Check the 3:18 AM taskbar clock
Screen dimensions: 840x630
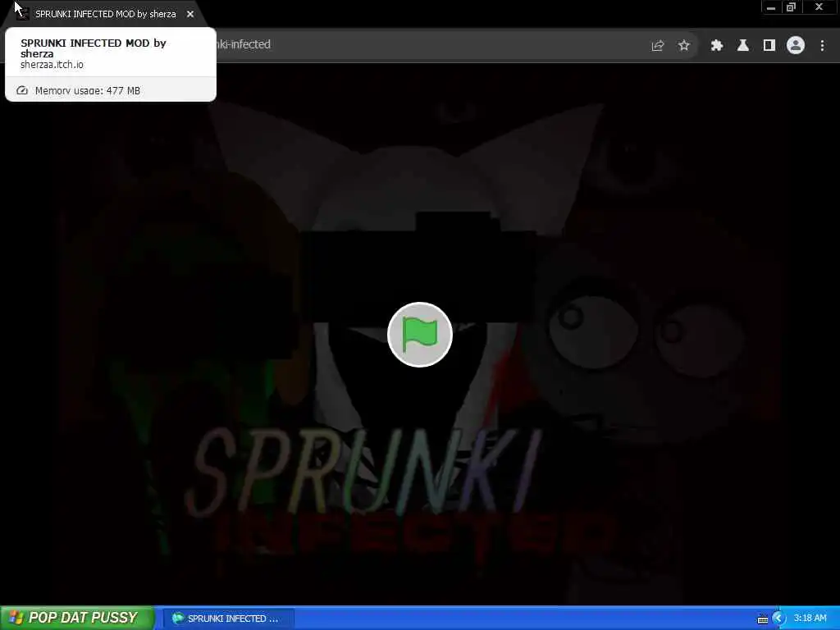tap(810, 619)
